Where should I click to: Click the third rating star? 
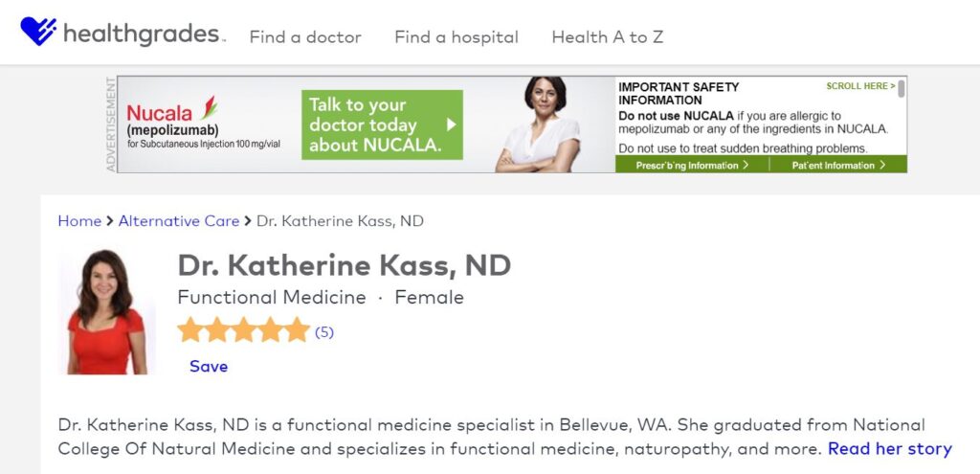pyautogui.click(x=244, y=329)
